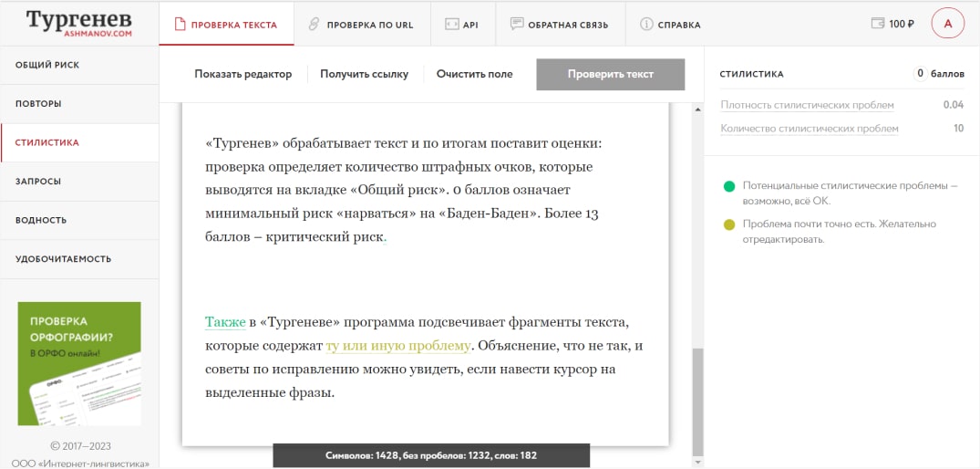This screenshot has height=469, width=980.
Task: Click the Символов: 1428 counter bar
Action: coord(431,456)
